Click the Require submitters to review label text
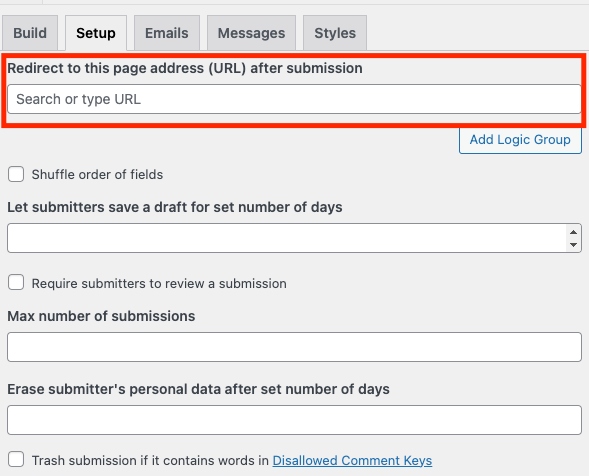The height and width of the screenshot is (476, 589). [x=159, y=284]
